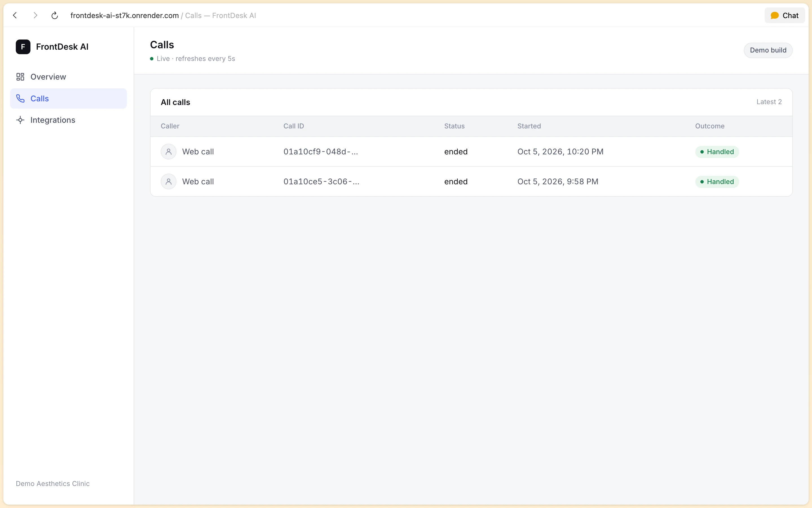
Task: Click the Live refreshes every 5s status
Action: pyautogui.click(x=193, y=59)
